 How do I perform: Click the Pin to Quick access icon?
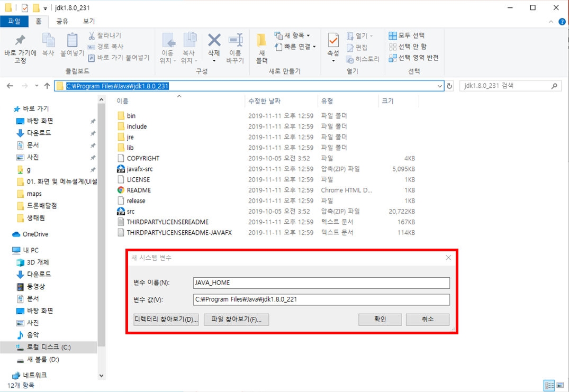[x=20, y=41]
